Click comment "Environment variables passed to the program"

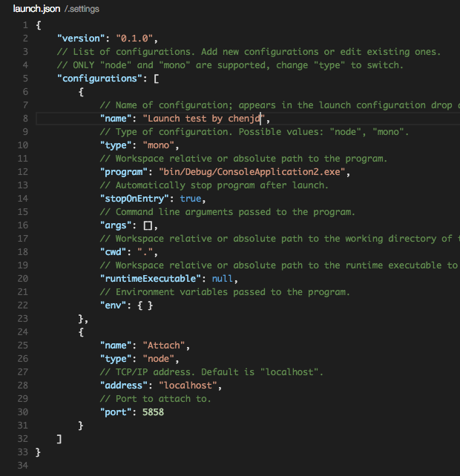[225, 292]
